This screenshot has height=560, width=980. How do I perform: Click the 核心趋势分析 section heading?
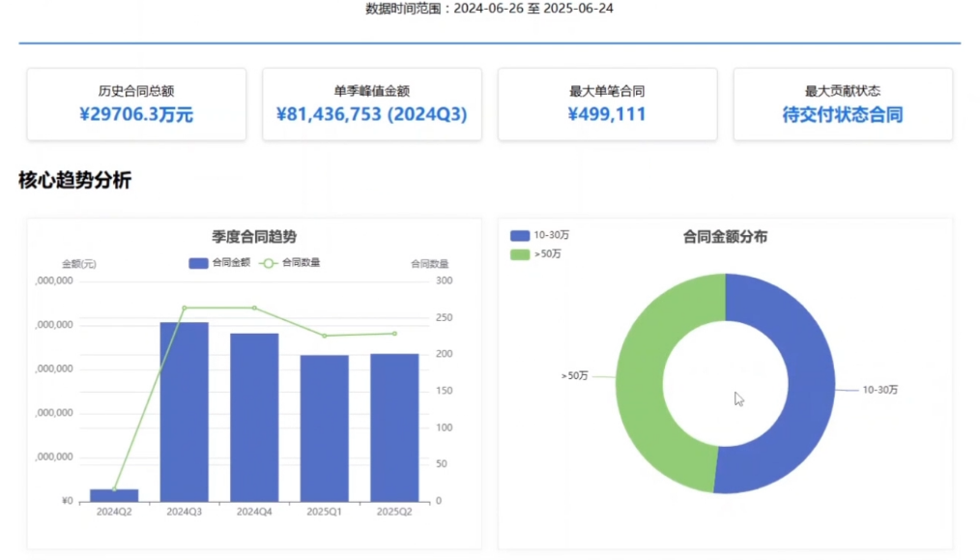(74, 180)
